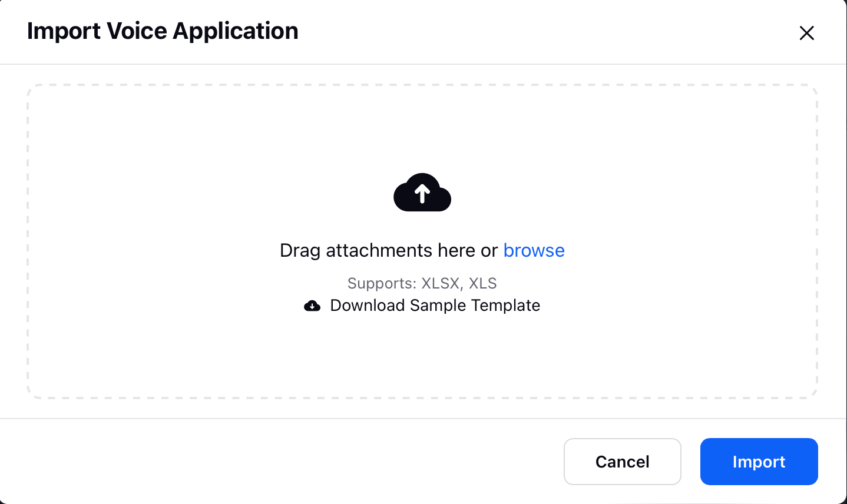
Task: Select the upward arrow cloud icon
Action: coord(422,193)
